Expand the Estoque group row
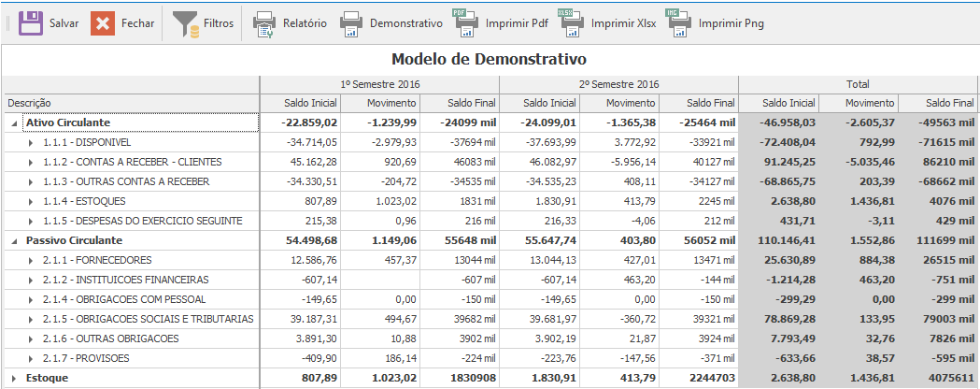 (x=13, y=379)
